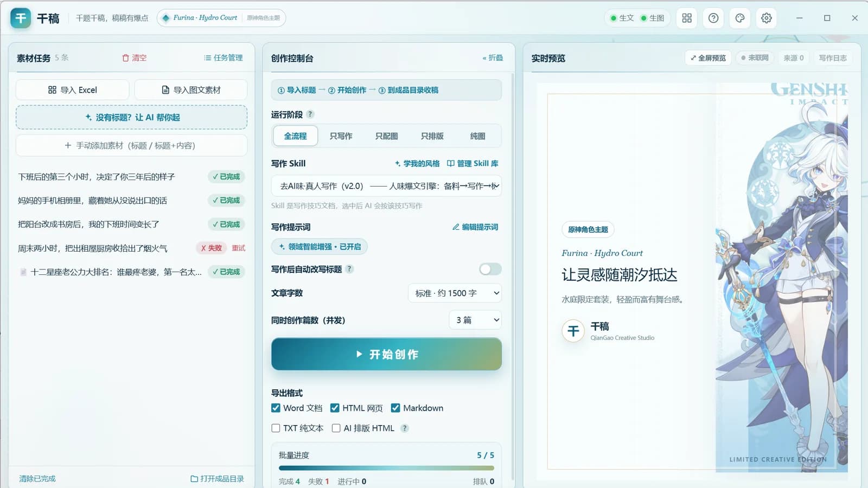Click help icon beside 写作后自动改写标题

click(x=349, y=269)
